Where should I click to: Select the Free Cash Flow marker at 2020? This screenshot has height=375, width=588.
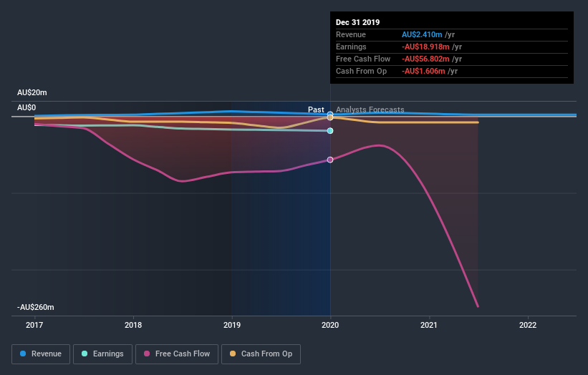pyautogui.click(x=330, y=160)
